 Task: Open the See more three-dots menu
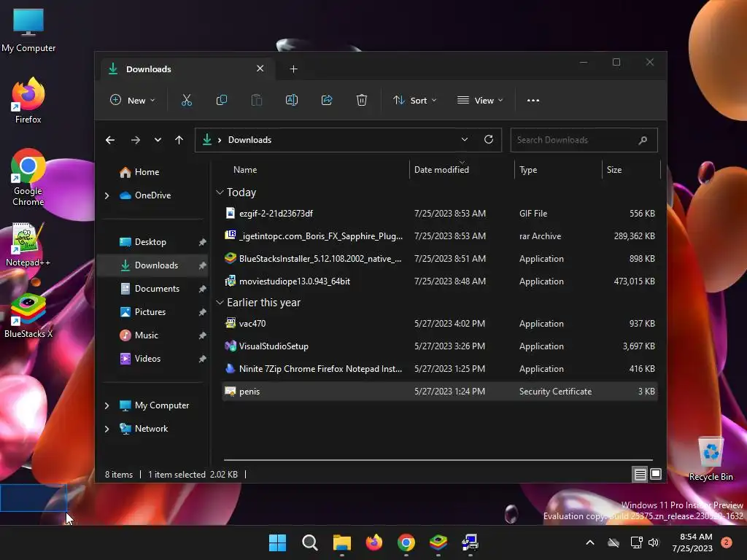[533, 101]
